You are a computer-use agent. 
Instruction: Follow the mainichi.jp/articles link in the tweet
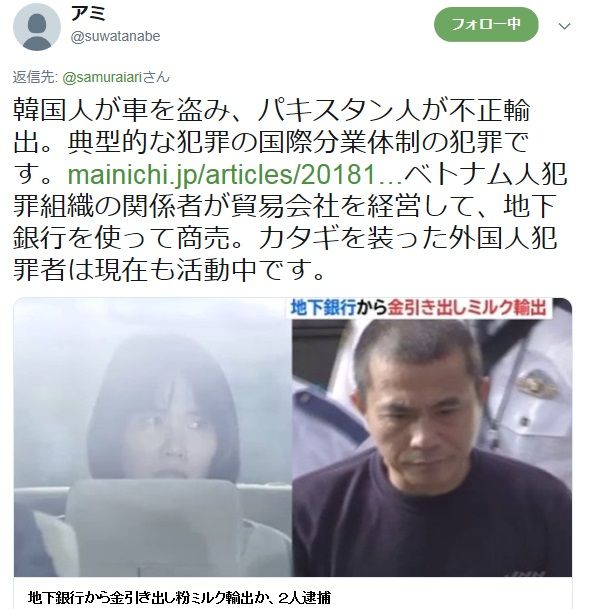tap(236, 174)
